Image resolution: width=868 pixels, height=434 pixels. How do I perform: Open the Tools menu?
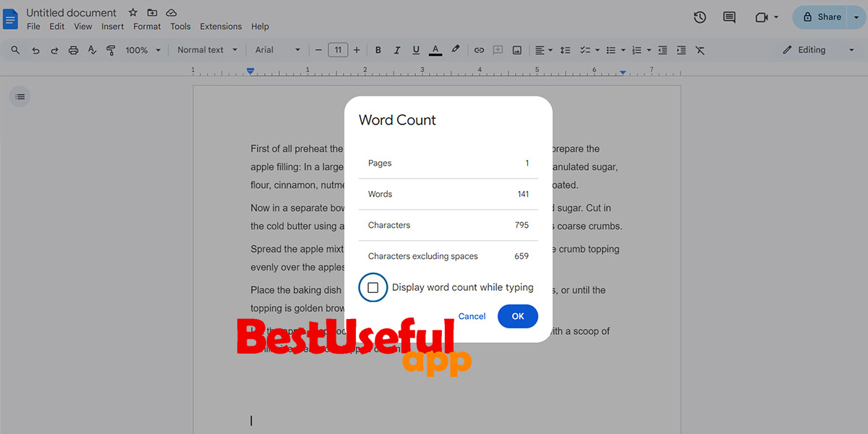(180, 26)
